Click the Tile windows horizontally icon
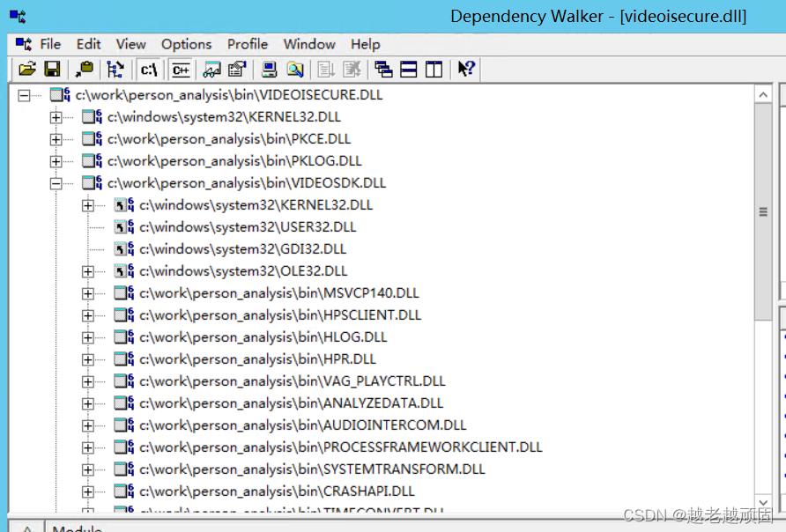 409,69
